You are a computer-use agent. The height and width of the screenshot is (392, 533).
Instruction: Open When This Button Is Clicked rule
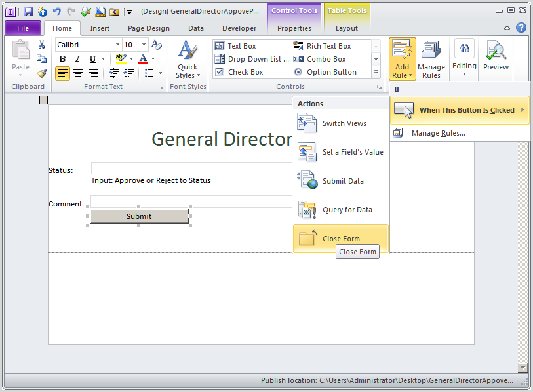coord(460,111)
